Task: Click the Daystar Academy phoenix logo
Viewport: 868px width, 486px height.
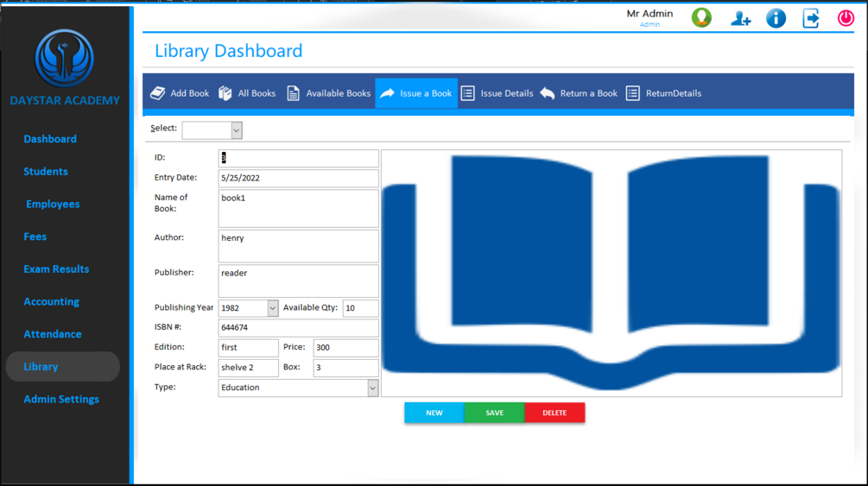Action: coord(64,59)
